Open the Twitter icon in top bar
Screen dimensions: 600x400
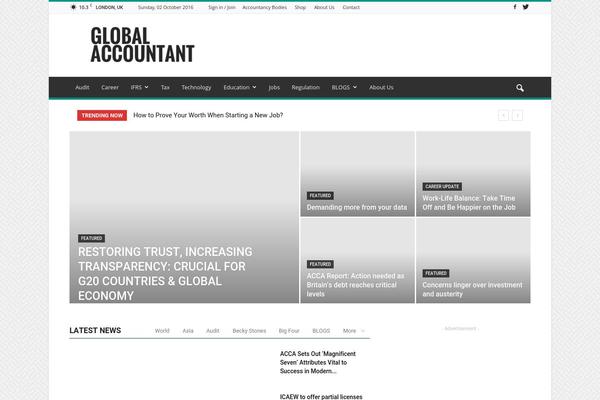pos(526,7)
